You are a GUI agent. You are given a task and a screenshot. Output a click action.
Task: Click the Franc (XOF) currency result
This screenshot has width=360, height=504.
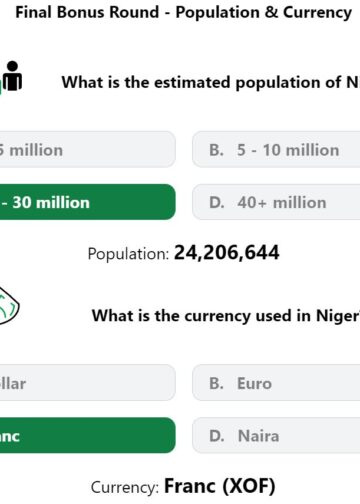220,486
